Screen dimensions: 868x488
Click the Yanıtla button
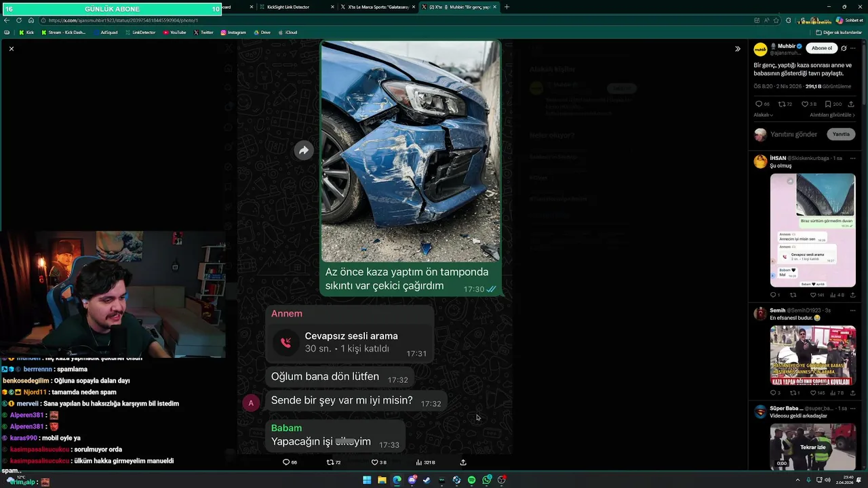pos(841,134)
